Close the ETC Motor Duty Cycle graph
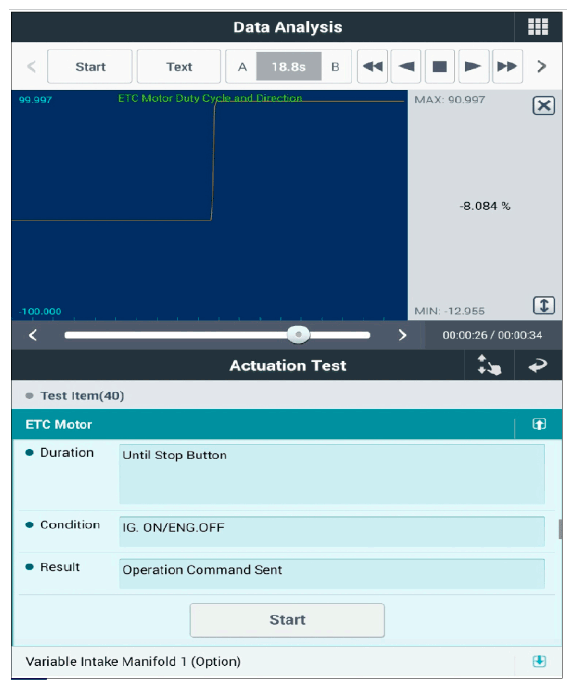Image resolution: width=576 pixels, height=689 pixels. [543, 105]
